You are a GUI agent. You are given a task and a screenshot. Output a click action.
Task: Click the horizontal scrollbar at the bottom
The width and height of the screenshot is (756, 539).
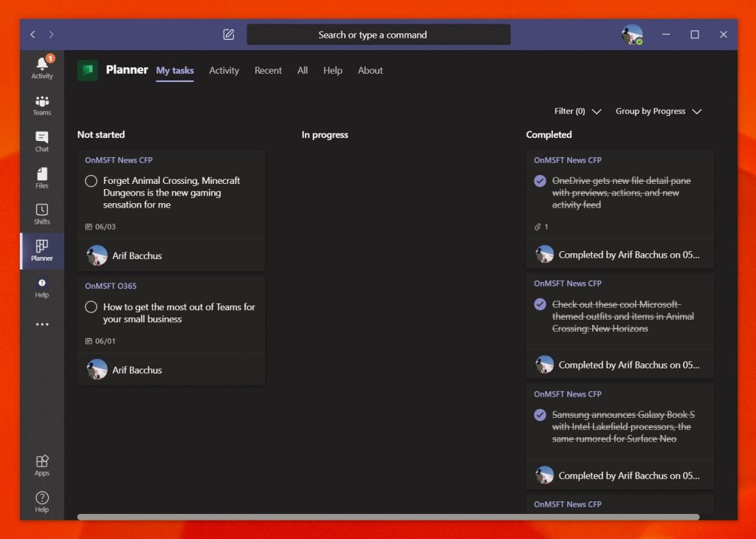pyautogui.click(x=388, y=517)
